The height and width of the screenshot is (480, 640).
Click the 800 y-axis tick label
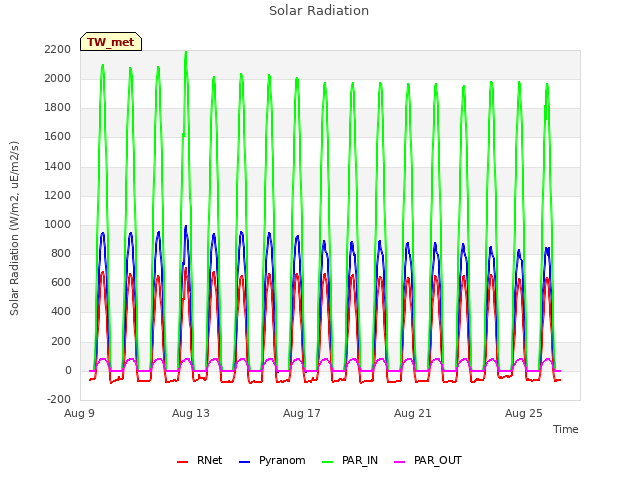(61, 254)
